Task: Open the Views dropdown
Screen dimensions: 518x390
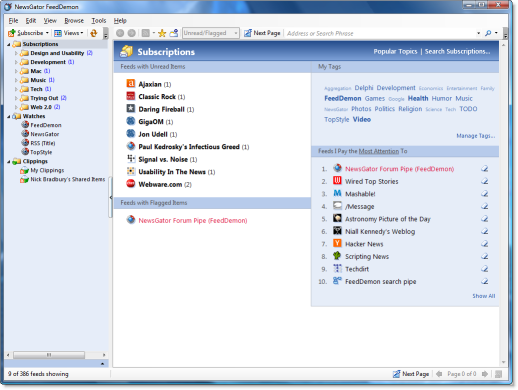Action: [x=69, y=33]
